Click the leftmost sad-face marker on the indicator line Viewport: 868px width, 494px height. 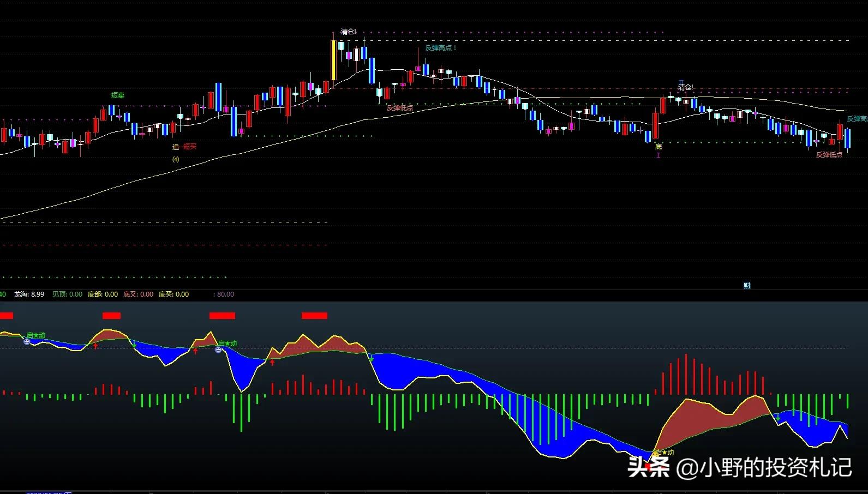click(x=27, y=341)
